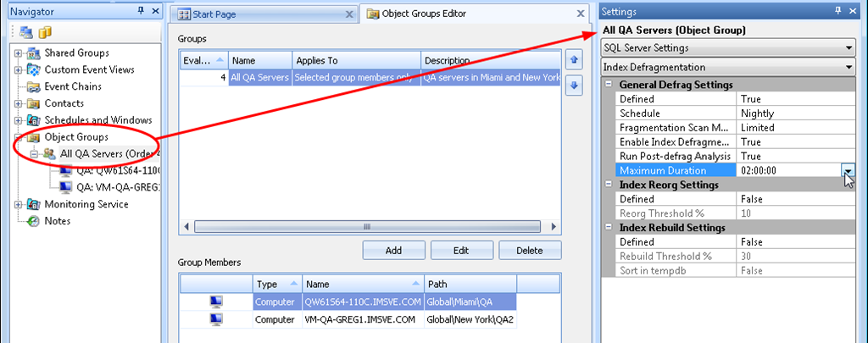Close the Start Page tab
Viewport: 868px width, 343px height.
click(348, 14)
